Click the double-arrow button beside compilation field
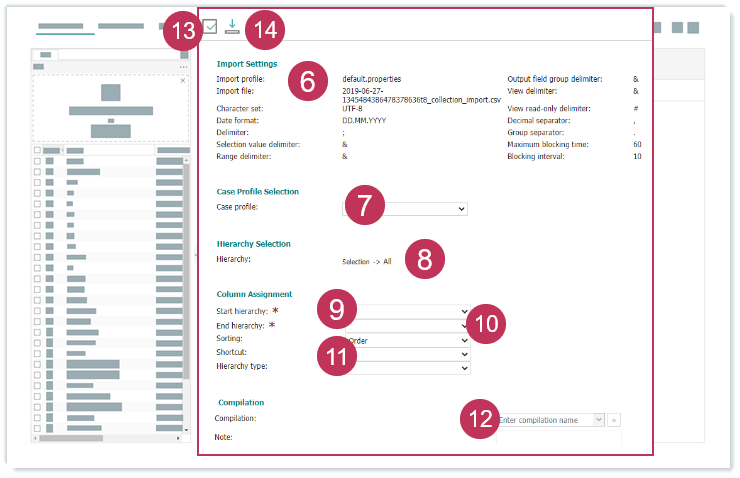740x478 pixels. [x=615, y=420]
